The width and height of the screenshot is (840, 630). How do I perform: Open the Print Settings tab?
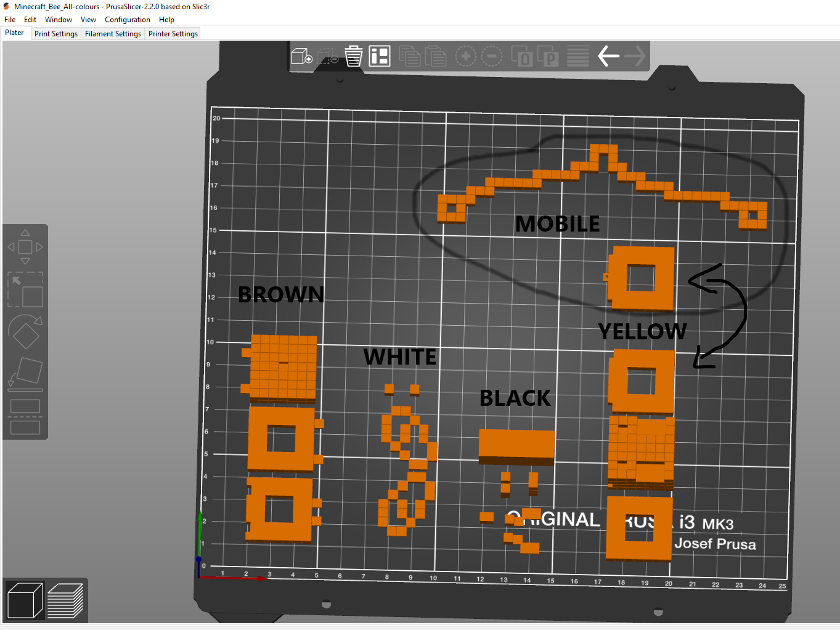point(56,34)
